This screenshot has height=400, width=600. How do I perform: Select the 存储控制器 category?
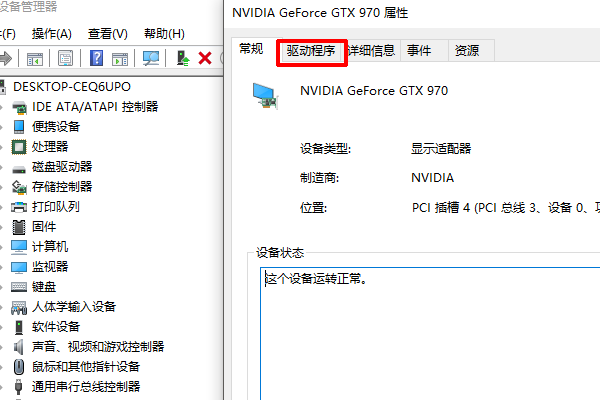click(x=62, y=187)
